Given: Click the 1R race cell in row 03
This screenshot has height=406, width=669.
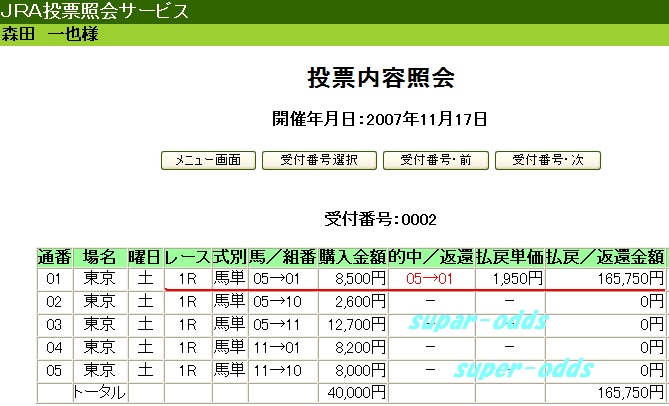Looking at the screenshot, I should pos(187,325).
